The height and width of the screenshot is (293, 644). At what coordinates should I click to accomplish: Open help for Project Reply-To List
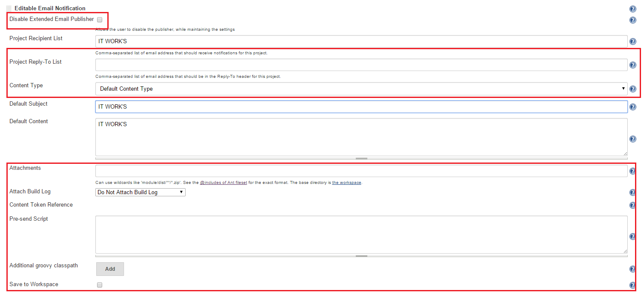click(x=632, y=65)
